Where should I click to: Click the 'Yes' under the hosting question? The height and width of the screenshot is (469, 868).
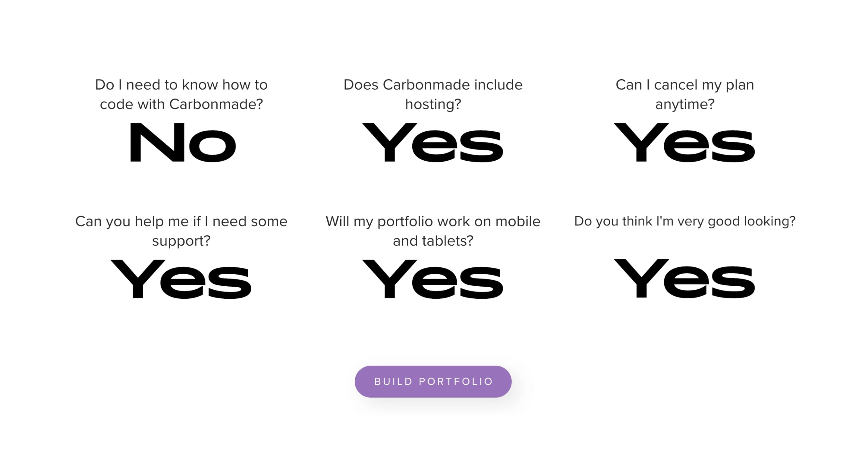[x=433, y=143]
